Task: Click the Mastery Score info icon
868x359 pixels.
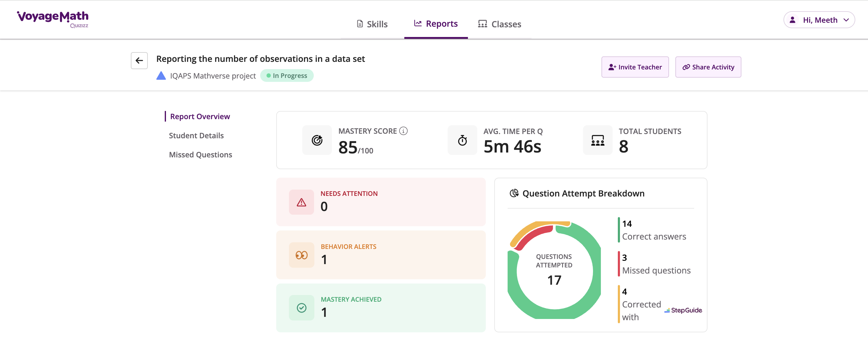Action: [x=403, y=131]
